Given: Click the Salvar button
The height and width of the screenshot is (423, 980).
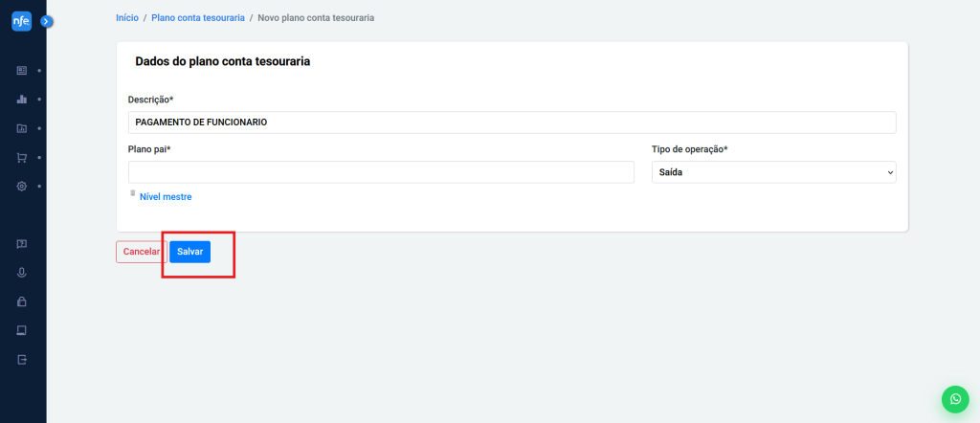Looking at the screenshot, I should 189,252.
